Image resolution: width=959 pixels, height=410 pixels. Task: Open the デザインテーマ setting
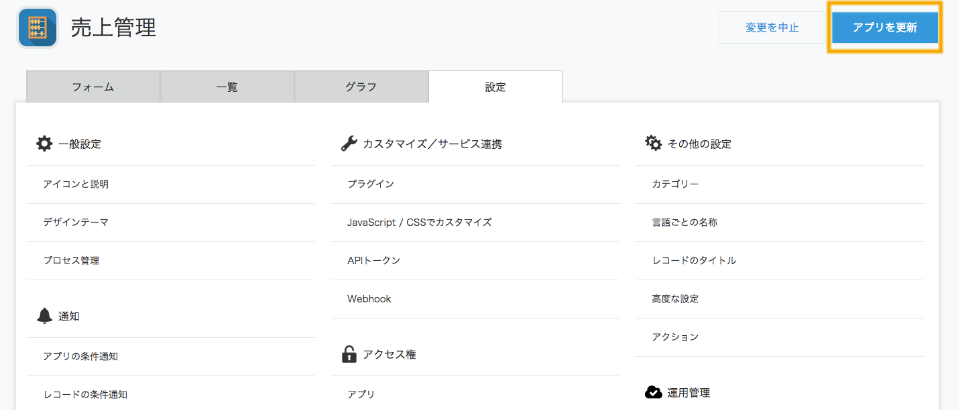pyautogui.click(x=76, y=222)
